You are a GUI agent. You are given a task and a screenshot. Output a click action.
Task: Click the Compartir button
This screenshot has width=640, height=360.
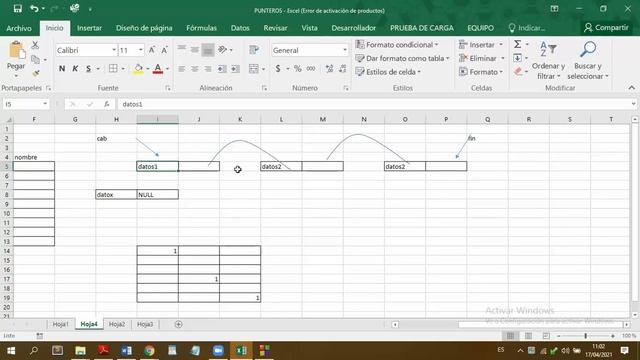pyautogui.click(x=607, y=28)
